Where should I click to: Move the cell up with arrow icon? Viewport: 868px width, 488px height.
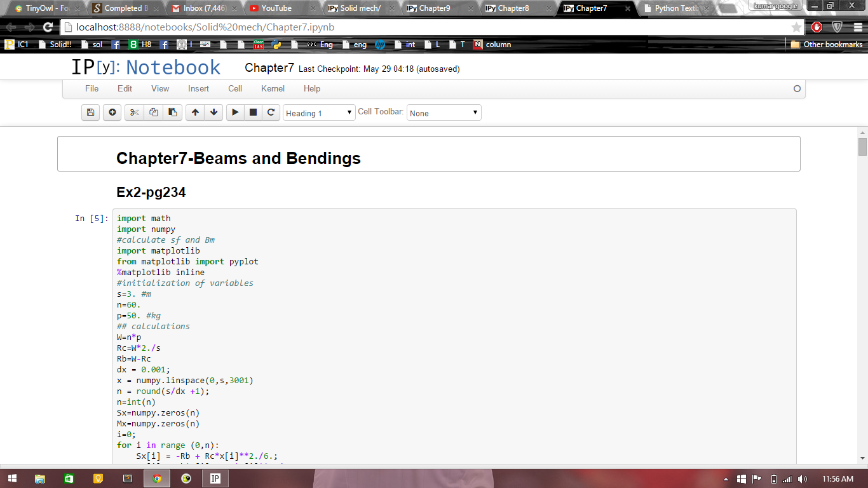195,112
